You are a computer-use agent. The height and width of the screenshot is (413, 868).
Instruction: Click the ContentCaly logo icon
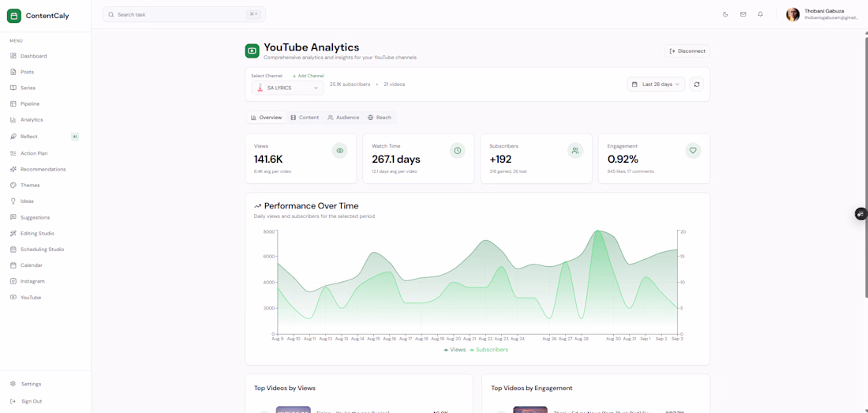pyautogui.click(x=14, y=16)
